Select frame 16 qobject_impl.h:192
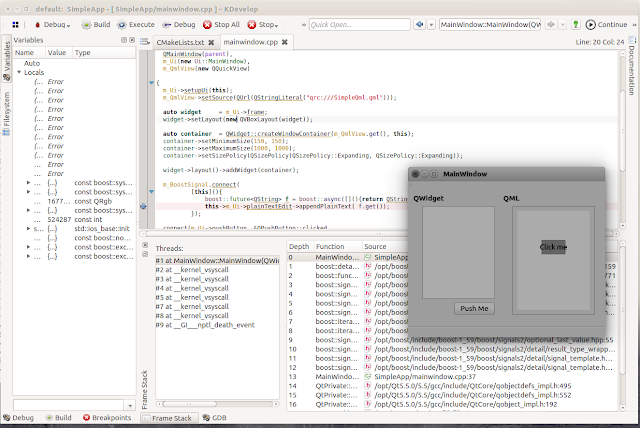The width and height of the screenshot is (640, 428). (452, 404)
